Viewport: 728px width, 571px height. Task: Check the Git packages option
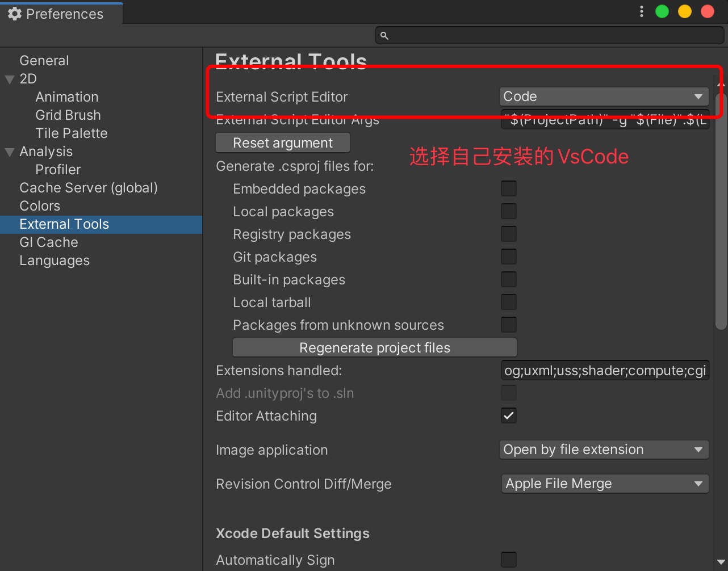[508, 257]
